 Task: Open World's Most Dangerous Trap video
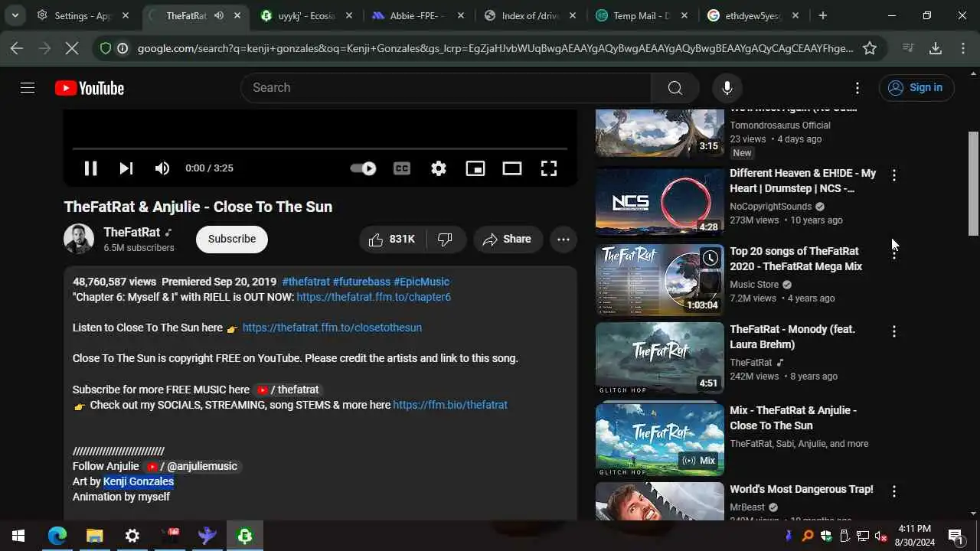click(x=802, y=489)
